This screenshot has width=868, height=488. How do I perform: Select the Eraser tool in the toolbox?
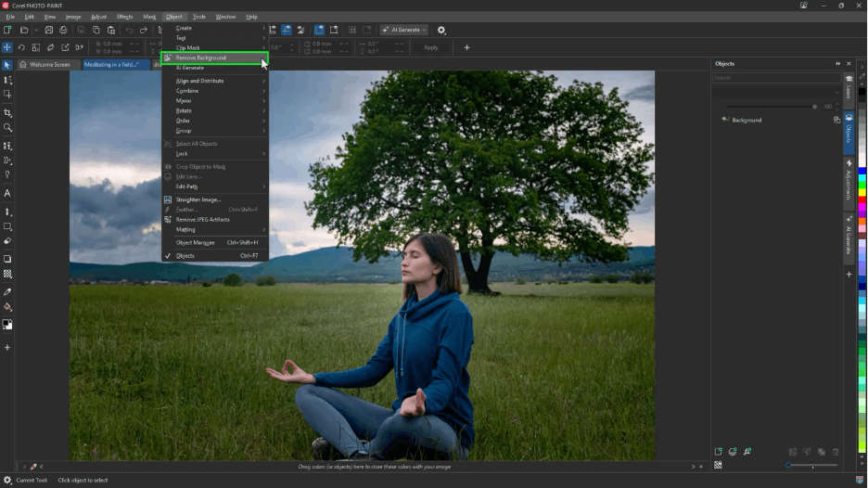click(x=7, y=241)
